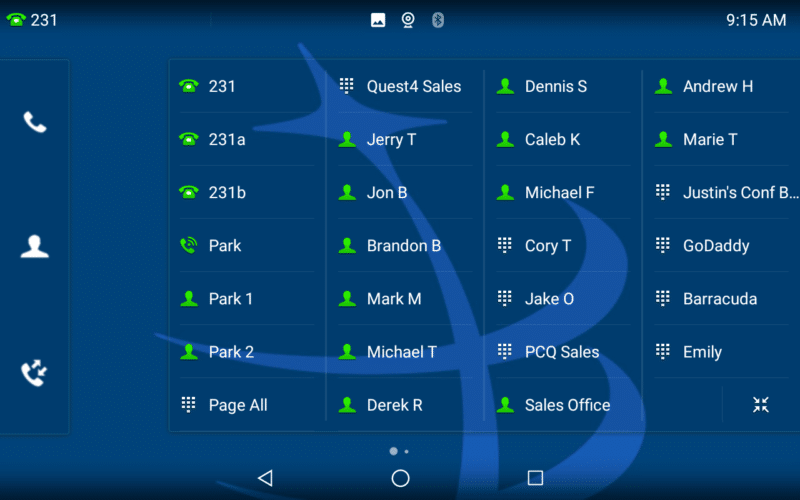Tap first page indicator dot
Screen dimensions: 800x500
[393, 451]
